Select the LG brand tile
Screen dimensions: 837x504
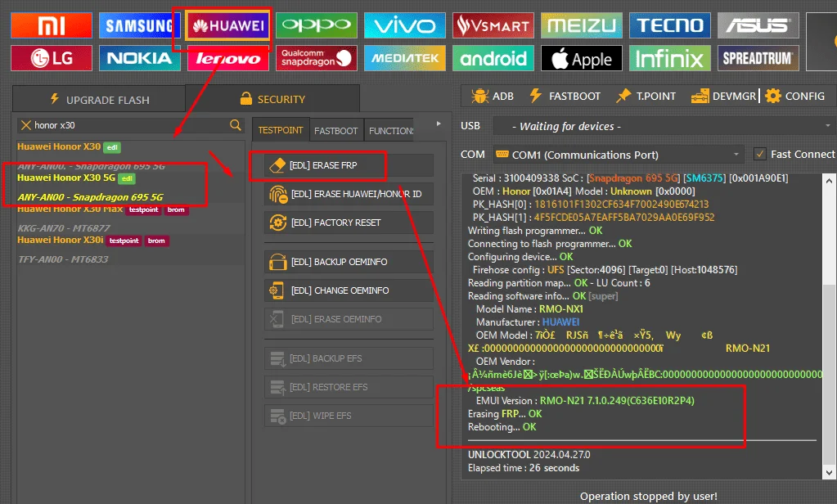52,58
